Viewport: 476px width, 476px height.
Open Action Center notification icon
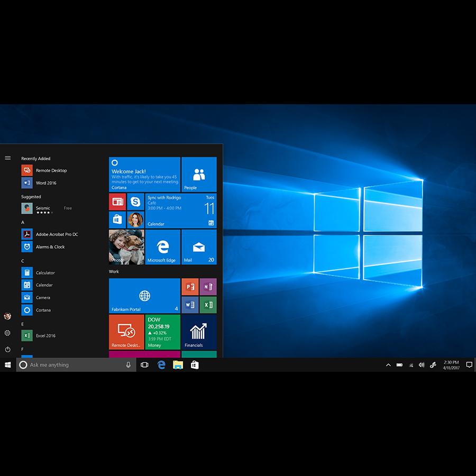point(469,365)
